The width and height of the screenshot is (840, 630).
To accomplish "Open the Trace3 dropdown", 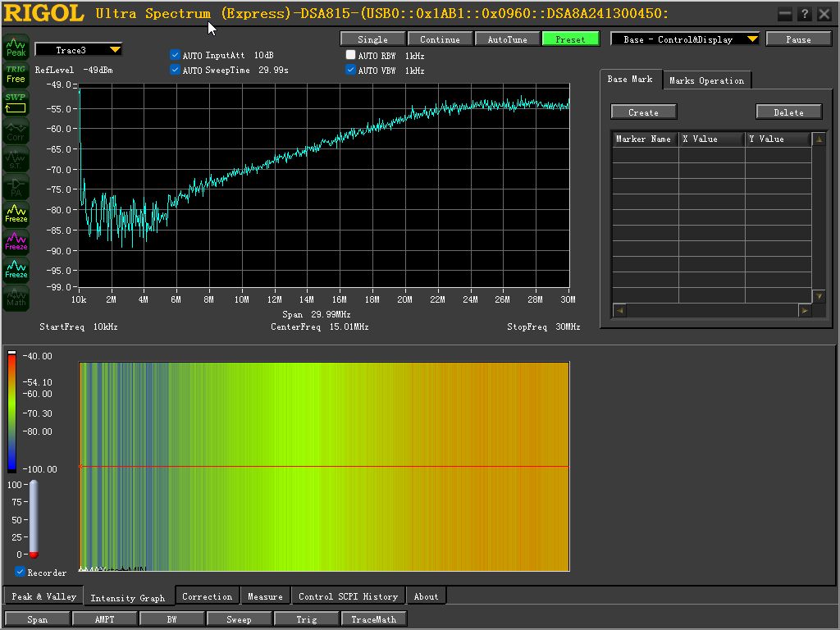I will pyautogui.click(x=114, y=50).
